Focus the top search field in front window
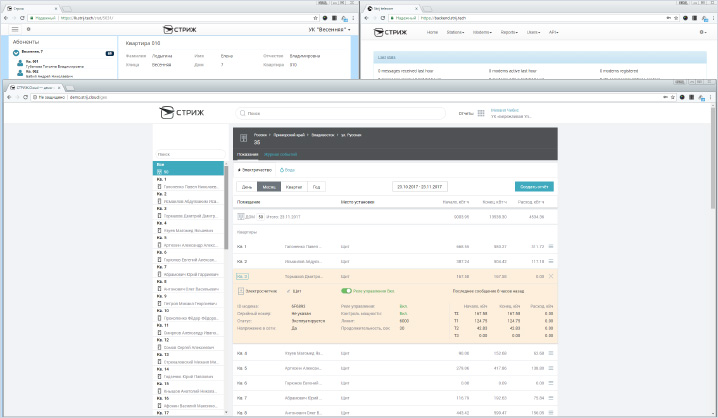The image size is (718, 418). (341, 113)
